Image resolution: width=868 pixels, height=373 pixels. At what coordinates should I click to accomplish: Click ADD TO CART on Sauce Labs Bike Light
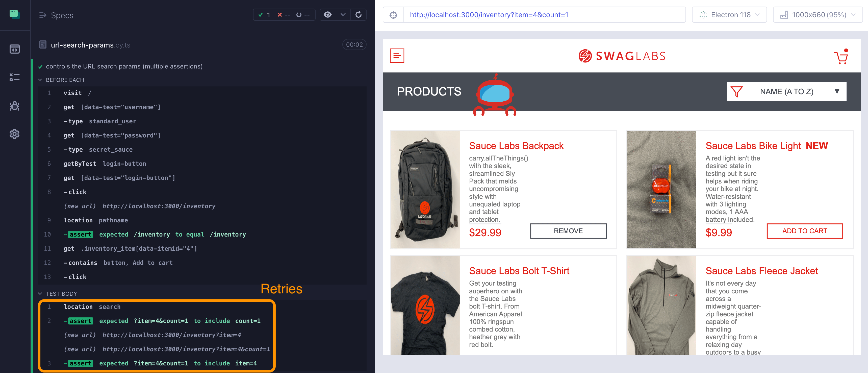click(804, 231)
